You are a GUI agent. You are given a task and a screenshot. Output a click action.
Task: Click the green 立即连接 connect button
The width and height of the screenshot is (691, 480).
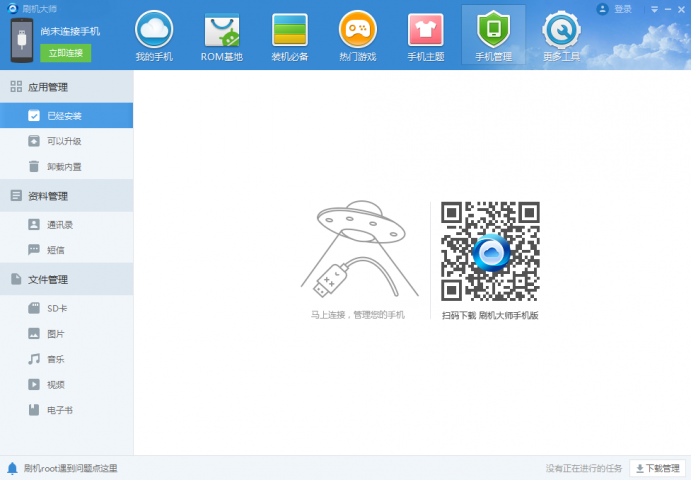click(65, 52)
